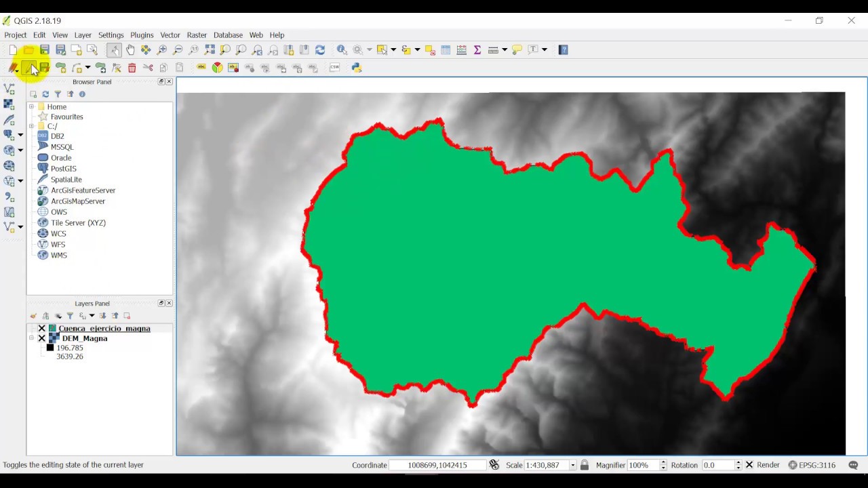Toggle mouse extents display next to the coordinate box
This screenshot has width=868, height=488.
click(494, 465)
